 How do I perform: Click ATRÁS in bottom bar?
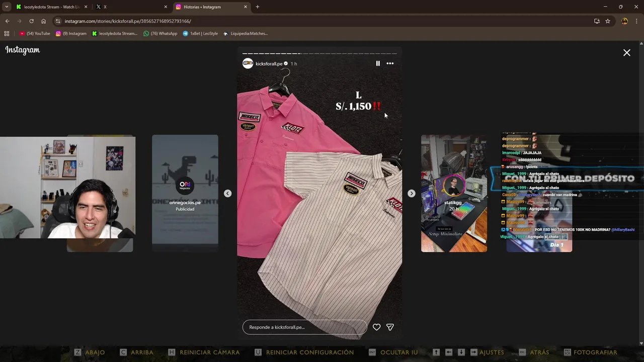point(534,352)
